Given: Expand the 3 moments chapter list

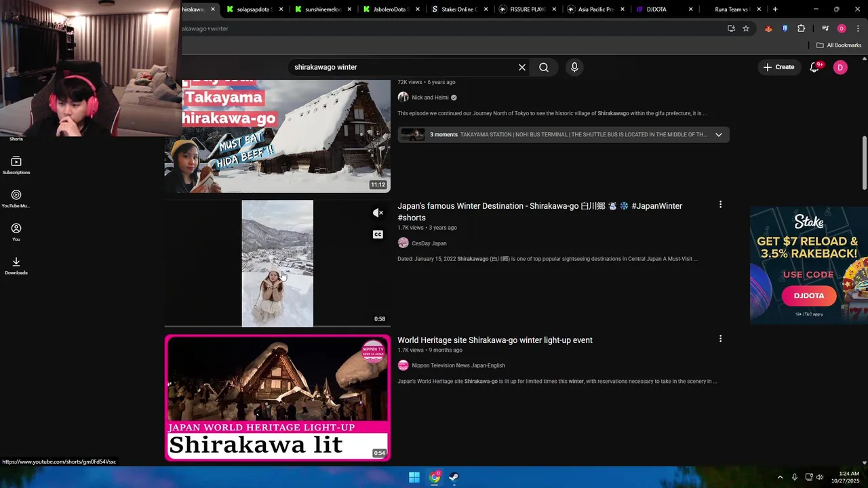Looking at the screenshot, I should click(x=719, y=135).
